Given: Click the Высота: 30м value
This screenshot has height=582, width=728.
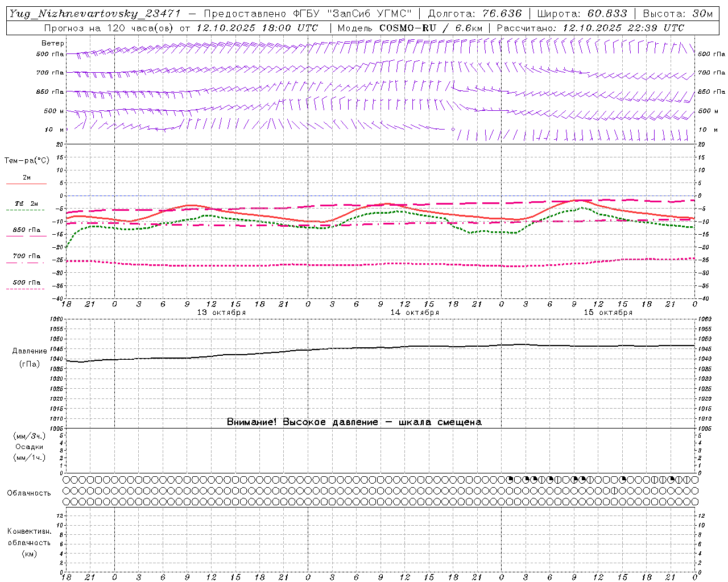Looking at the screenshot, I should 677,14.
